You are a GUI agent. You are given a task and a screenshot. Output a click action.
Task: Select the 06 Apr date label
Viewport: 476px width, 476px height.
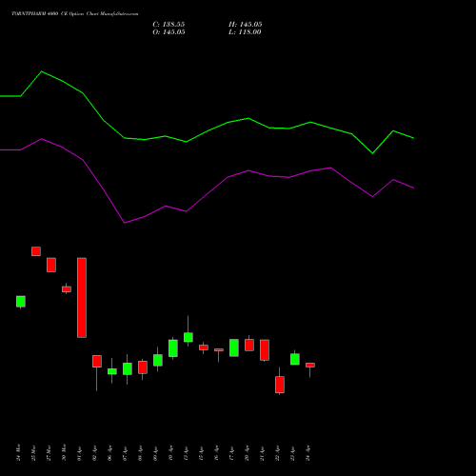(x=109, y=453)
